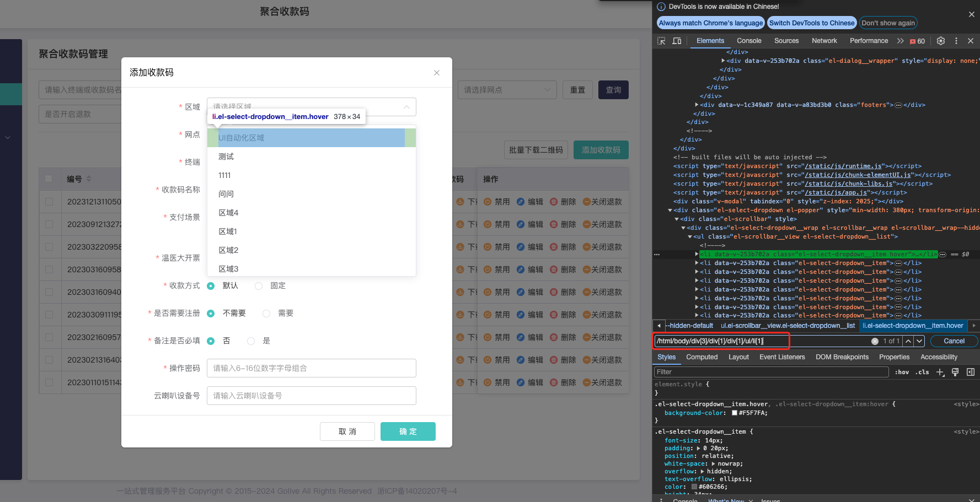Clear the DevTools search box text
Image resolution: width=980 pixels, height=502 pixels.
tap(875, 341)
